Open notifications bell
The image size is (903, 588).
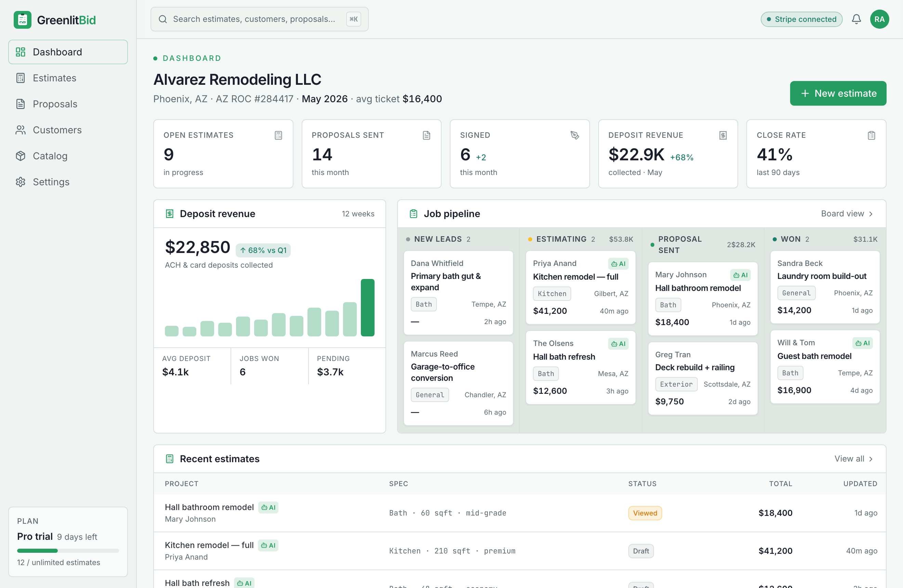pyautogui.click(x=856, y=19)
